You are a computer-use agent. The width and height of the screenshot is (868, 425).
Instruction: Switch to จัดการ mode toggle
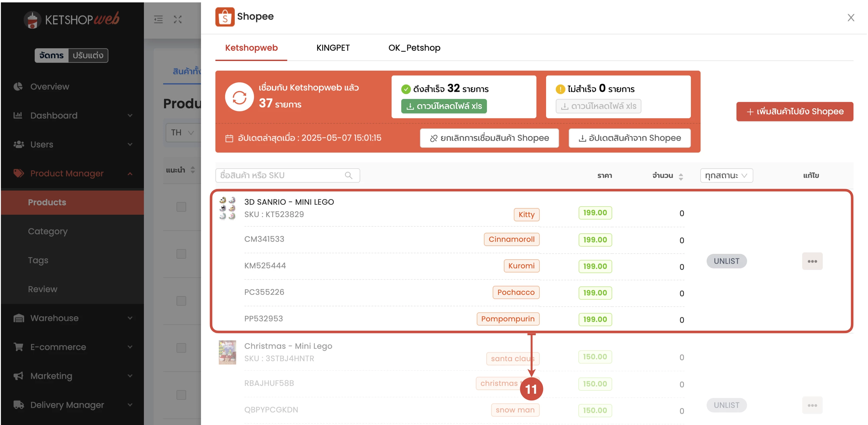[x=52, y=55]
